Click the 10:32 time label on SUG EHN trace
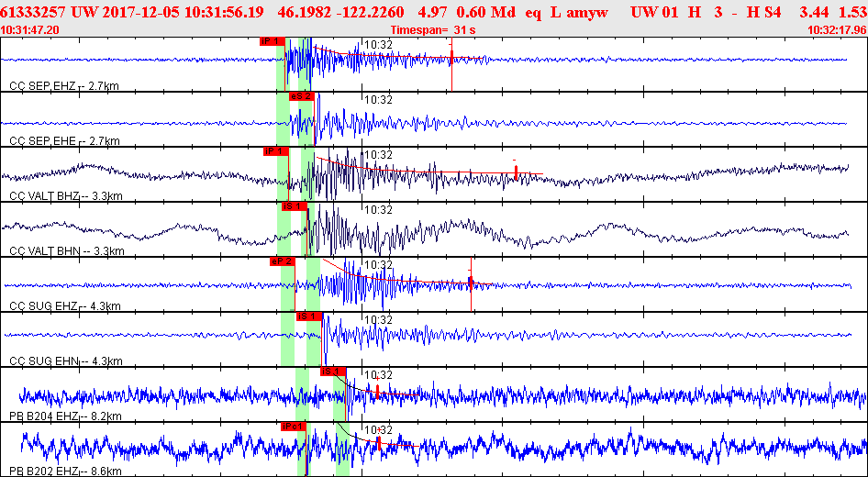 click(378, 319)
